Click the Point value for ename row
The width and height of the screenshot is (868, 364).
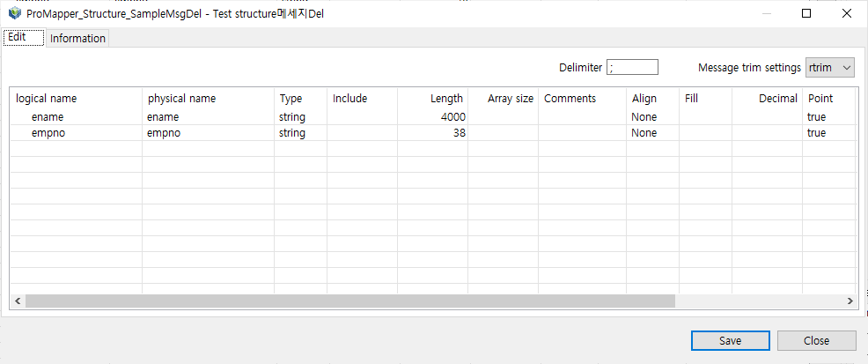[x=816, y=116]
